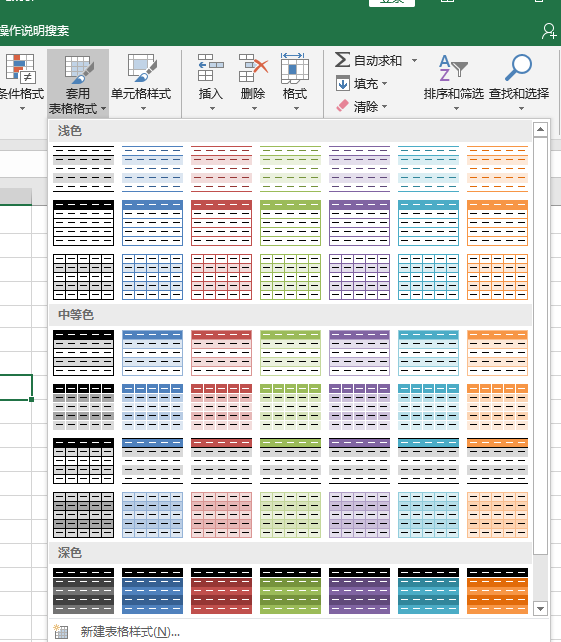This screenshot has width=561, height=642.
Task: Choose the orange light banded style, first row
Action: click(498, 169)
